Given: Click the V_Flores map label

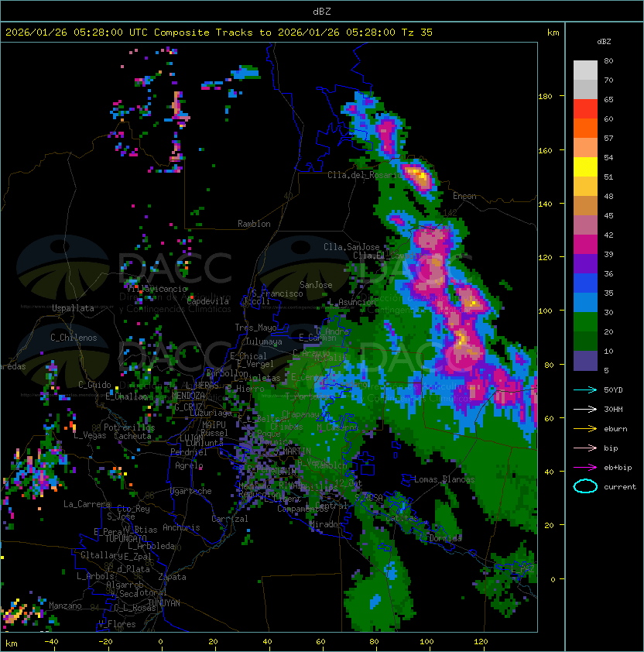Looking at the screenshot, I should coord(117,624).
